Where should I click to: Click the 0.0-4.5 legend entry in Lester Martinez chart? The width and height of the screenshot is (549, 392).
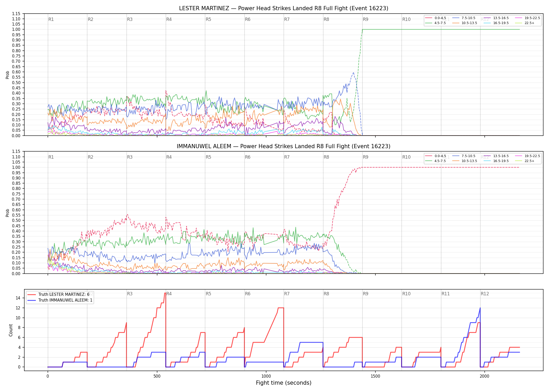tap(436, 18)
